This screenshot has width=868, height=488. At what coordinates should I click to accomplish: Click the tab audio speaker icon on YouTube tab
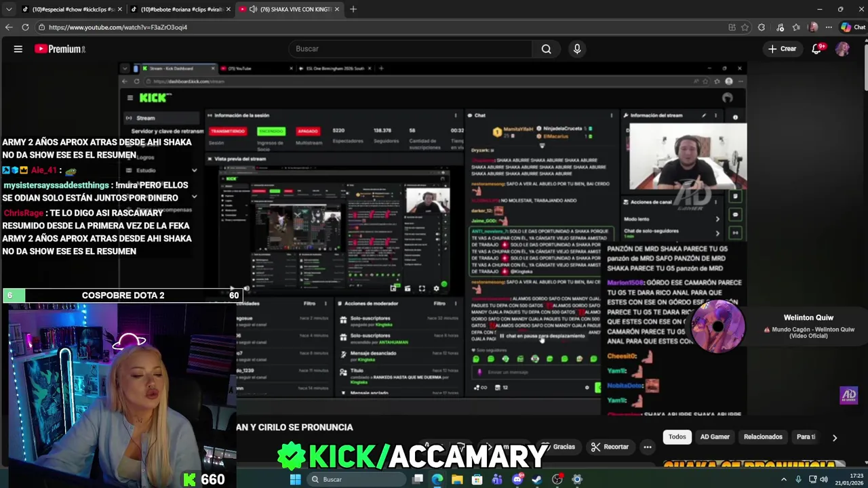pyautogui.click(x=253, y=9)
